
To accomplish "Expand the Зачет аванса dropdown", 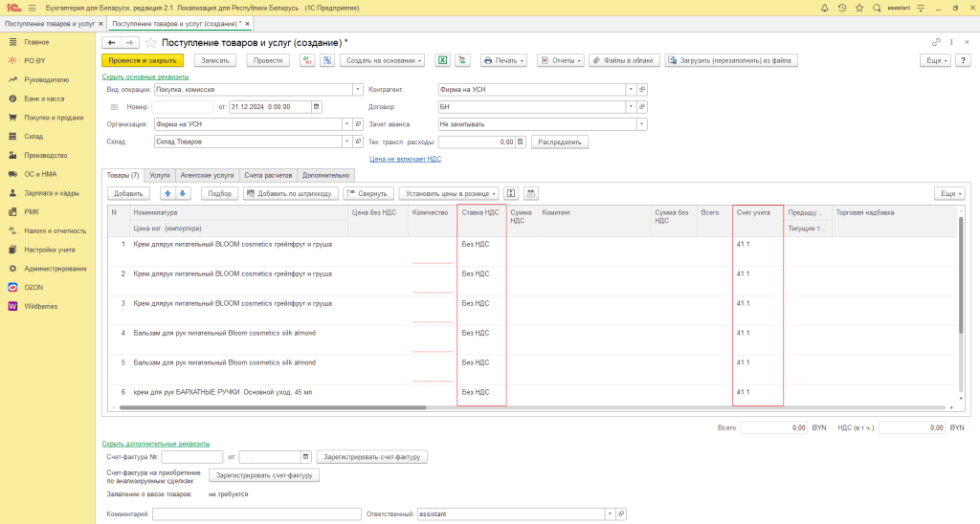I will coord(642,124).
